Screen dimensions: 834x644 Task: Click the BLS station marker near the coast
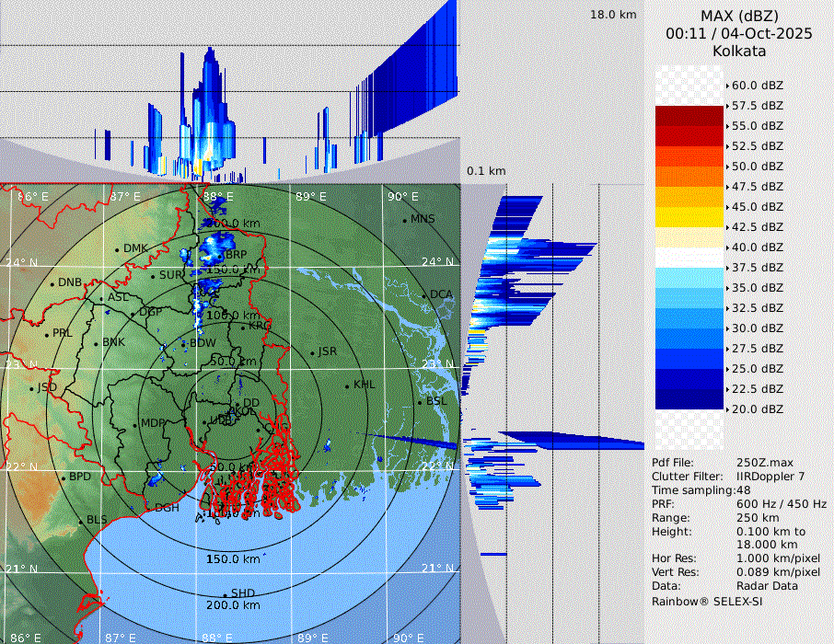[x=80, y=522]
